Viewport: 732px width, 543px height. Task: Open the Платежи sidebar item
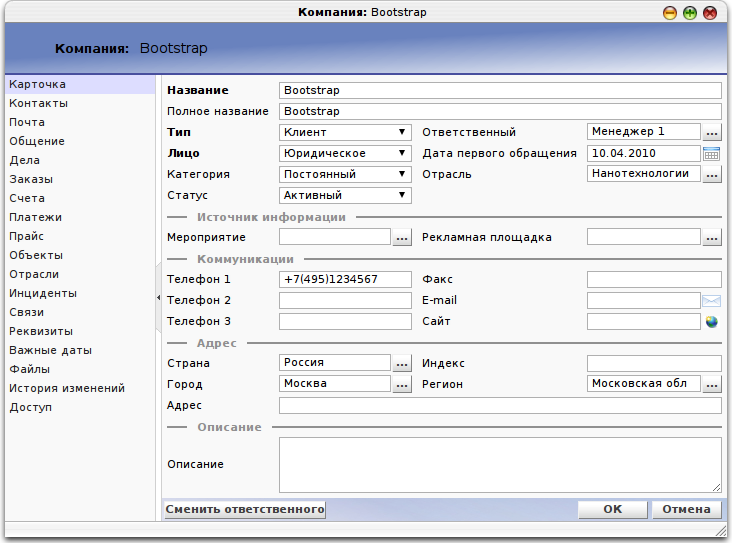36,217
